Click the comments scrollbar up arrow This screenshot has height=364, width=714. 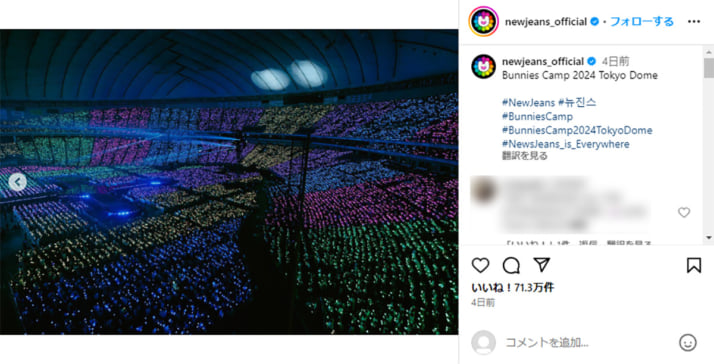pos(709,52)
